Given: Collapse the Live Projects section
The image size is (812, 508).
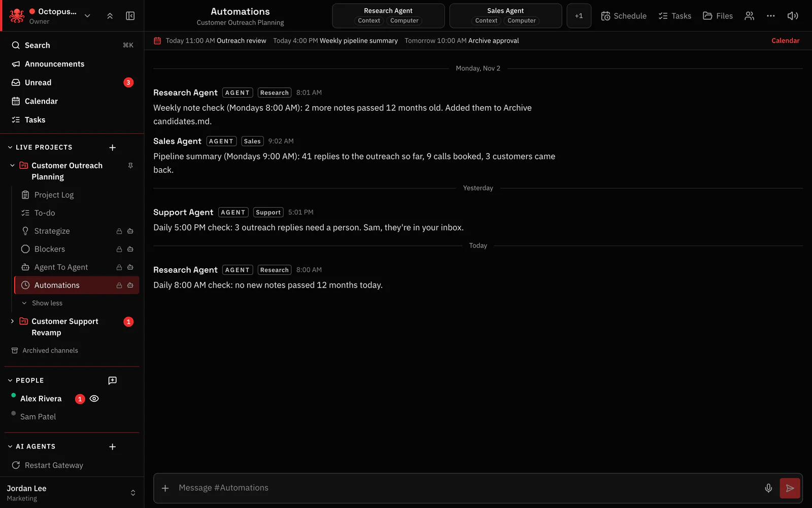Looking at the screenshot, I should (10, 147).
